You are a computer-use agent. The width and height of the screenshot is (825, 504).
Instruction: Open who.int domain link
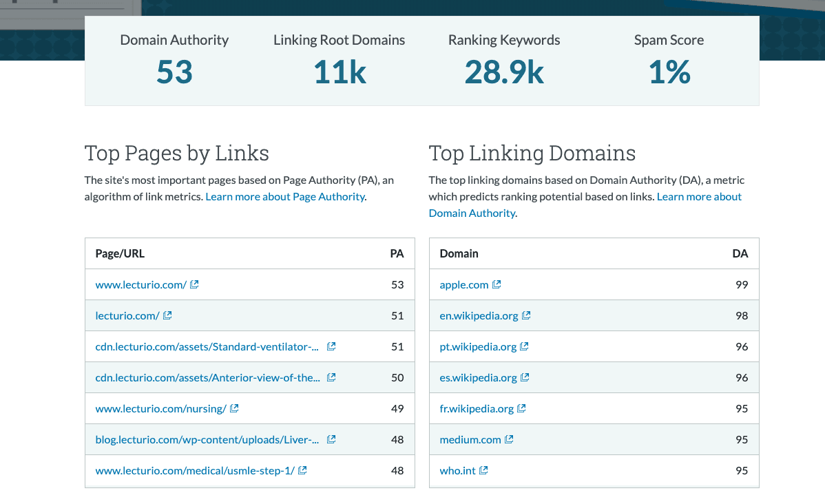(x=458, y=471)
